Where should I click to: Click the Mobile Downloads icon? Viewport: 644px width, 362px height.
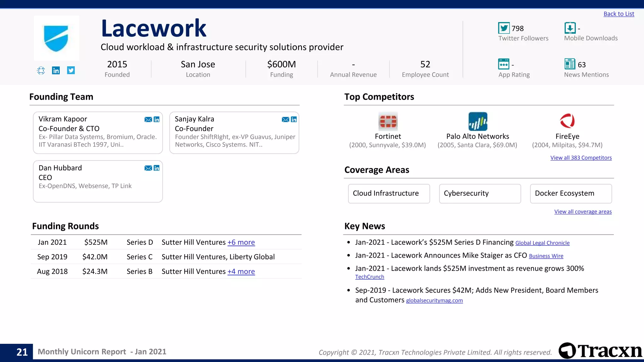click(570, 28)
